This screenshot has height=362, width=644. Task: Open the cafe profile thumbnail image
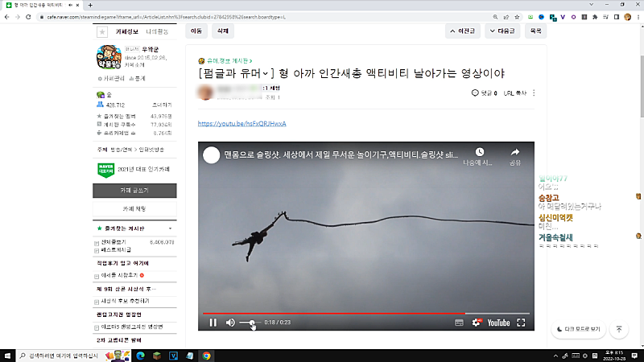pyautogui.click(x=109, y=57)
